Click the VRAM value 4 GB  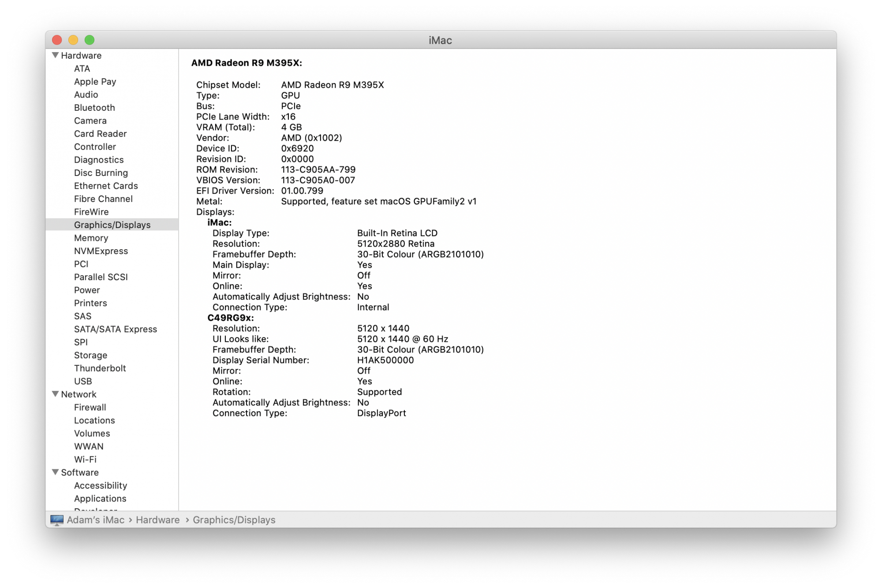coord(292,127)
